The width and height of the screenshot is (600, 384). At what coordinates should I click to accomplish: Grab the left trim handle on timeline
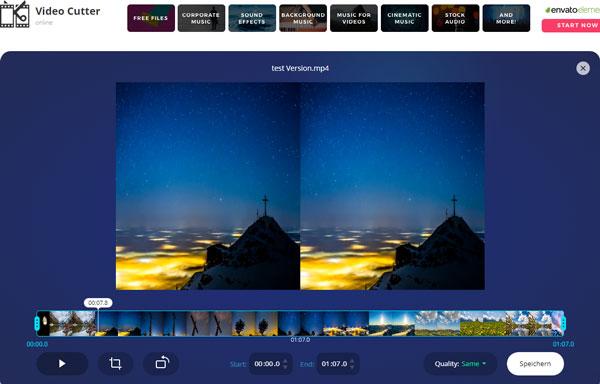[37, 324]
